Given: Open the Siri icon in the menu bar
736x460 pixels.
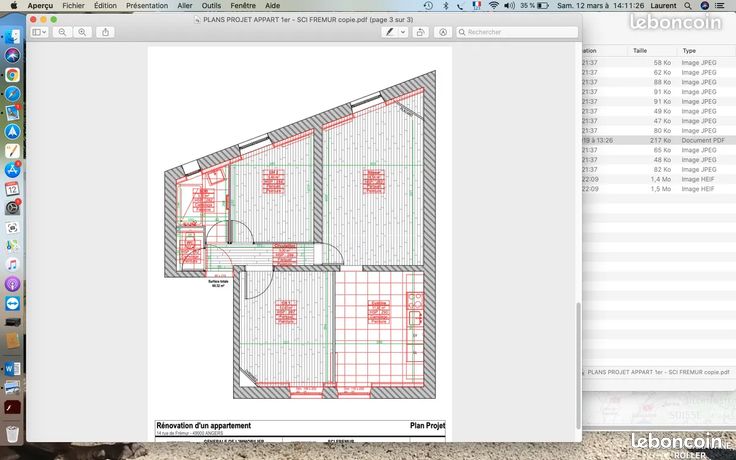Looking at the screenshot, I should point(705,6).
